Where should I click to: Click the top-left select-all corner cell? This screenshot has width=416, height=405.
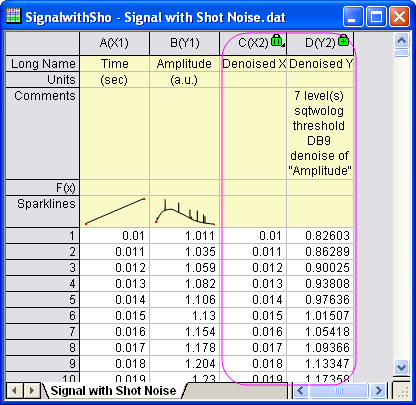tap(43, 43)
